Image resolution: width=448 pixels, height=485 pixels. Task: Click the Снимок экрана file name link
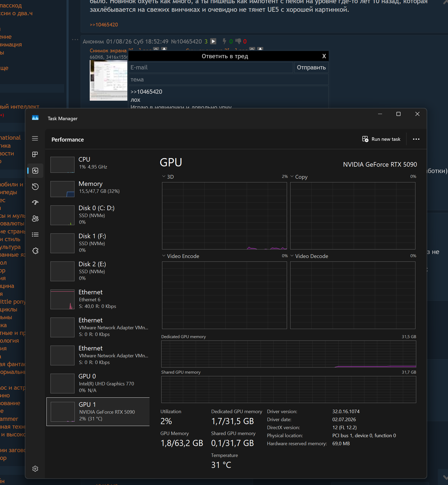(x=108, y=50)
